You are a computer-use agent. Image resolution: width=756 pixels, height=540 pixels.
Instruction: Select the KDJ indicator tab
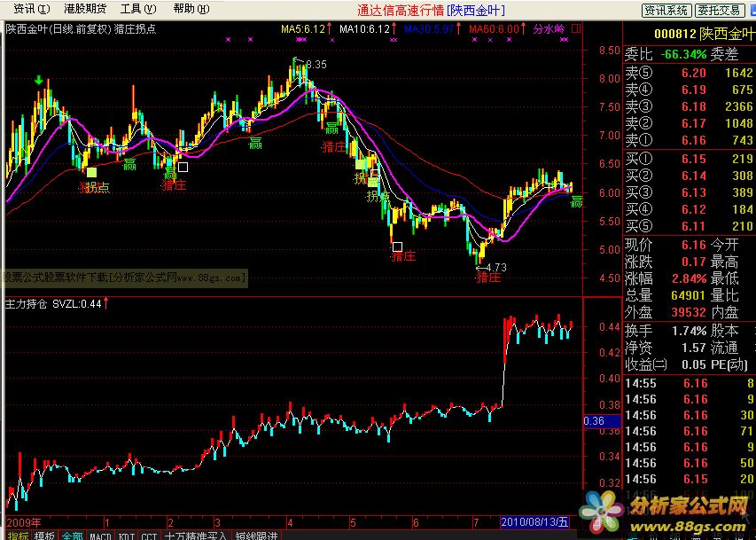tap(127, 536)
